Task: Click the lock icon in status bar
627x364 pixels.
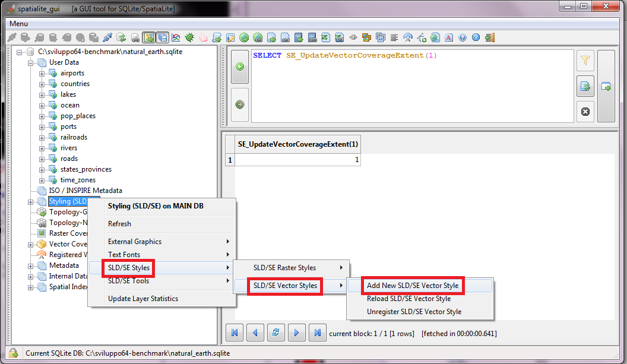Action: 14,353
